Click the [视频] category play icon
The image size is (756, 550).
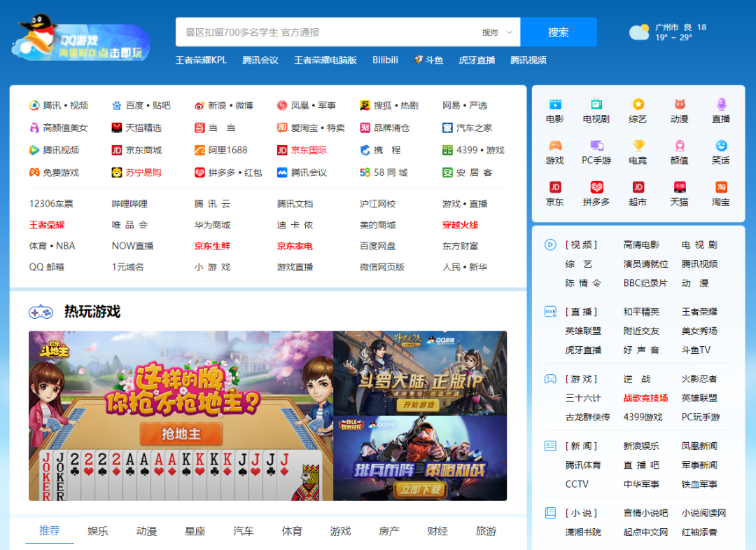[x=550, y=245]
